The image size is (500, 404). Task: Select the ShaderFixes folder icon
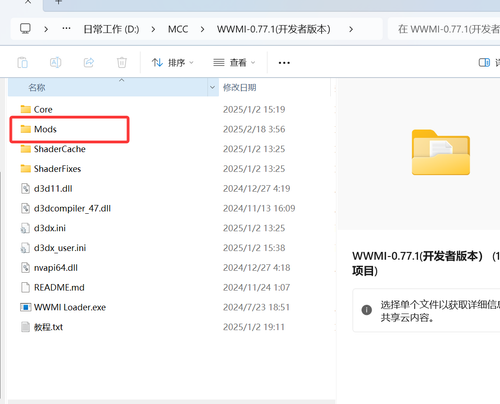(26, 169)
